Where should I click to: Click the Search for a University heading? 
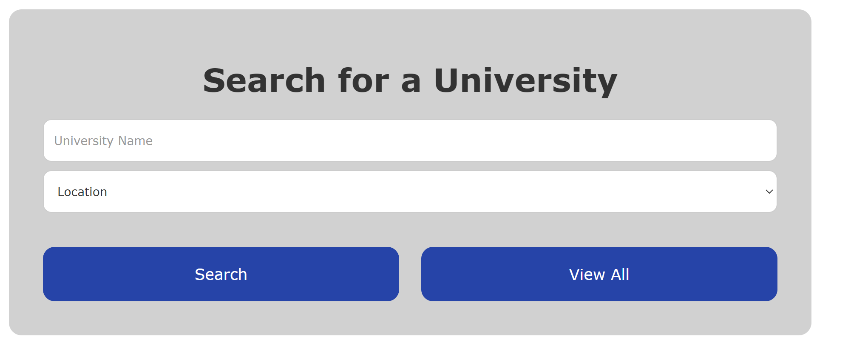[x=410, y=81]
